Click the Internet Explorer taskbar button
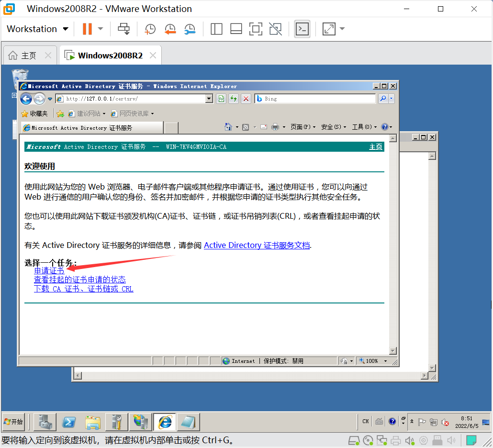The width and height of the screenshot is (493, 448). pyautogui.click(x=165, y=422)
